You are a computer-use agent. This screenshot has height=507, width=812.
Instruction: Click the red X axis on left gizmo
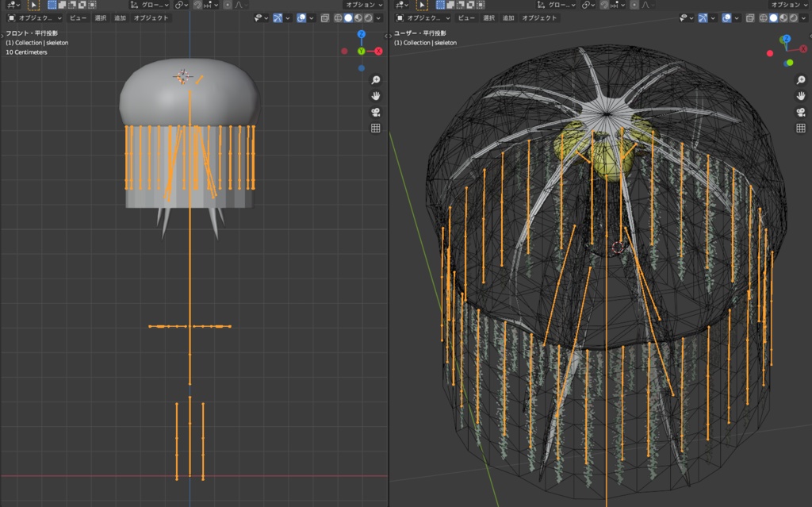pyautogui.click(x=378, y=51)
